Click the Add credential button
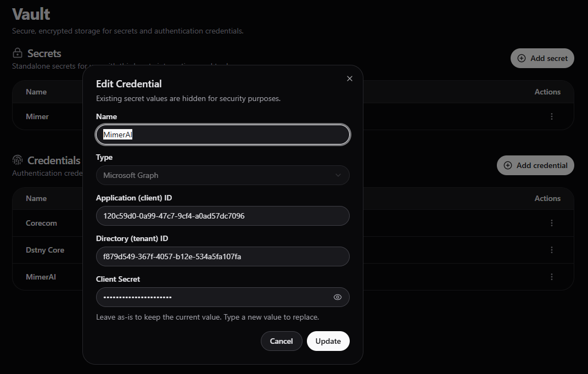The width and height of the screenshot is (588, 374). 535,165
